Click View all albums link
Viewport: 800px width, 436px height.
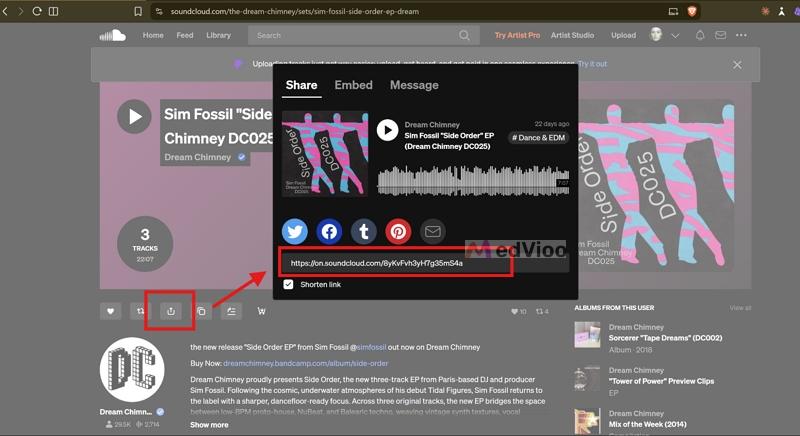[x=740, y=308]
